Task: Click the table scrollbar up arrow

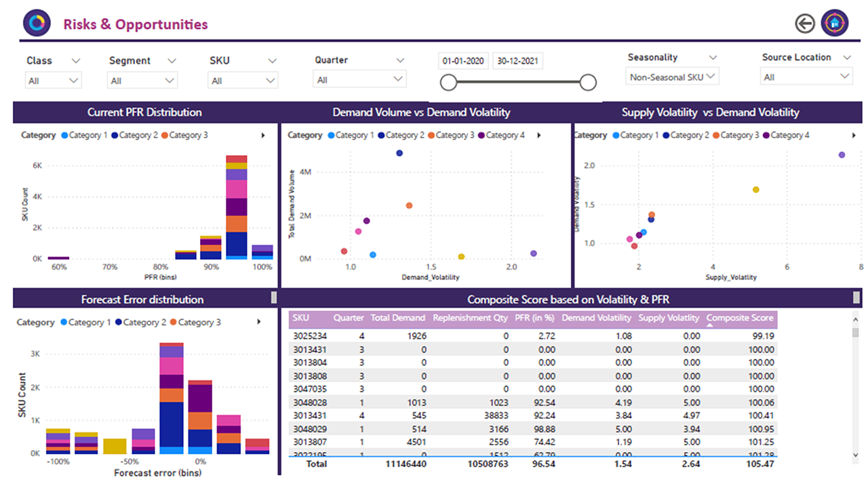Action: click(x=856, y=319)
